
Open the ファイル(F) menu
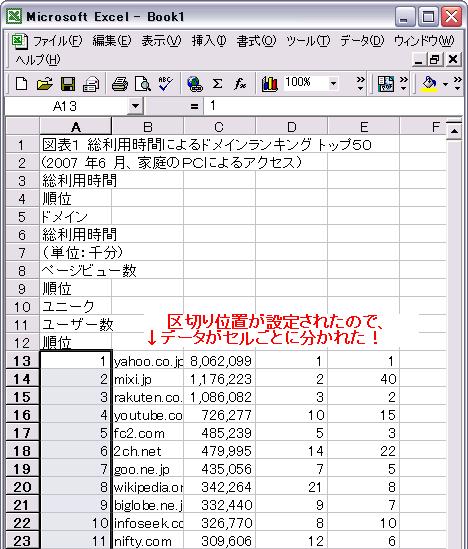click(57, 41)
